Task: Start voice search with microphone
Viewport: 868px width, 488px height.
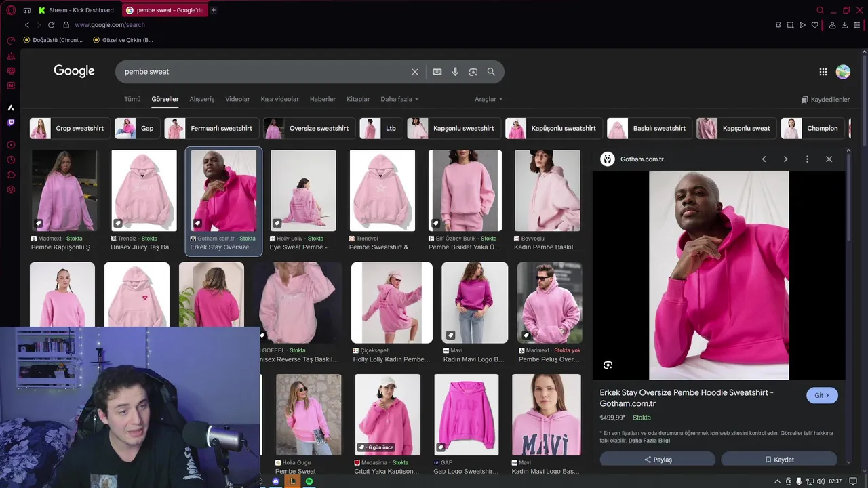Action: pos(455,72)
